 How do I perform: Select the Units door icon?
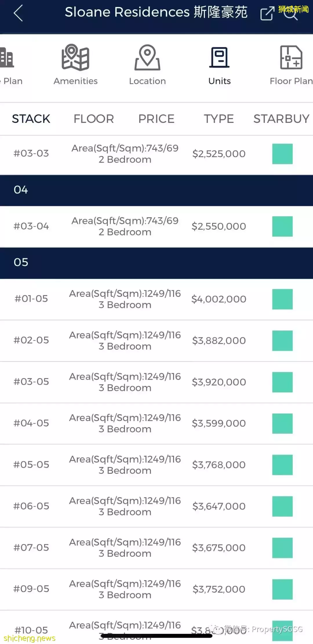(x=219, y=57)
